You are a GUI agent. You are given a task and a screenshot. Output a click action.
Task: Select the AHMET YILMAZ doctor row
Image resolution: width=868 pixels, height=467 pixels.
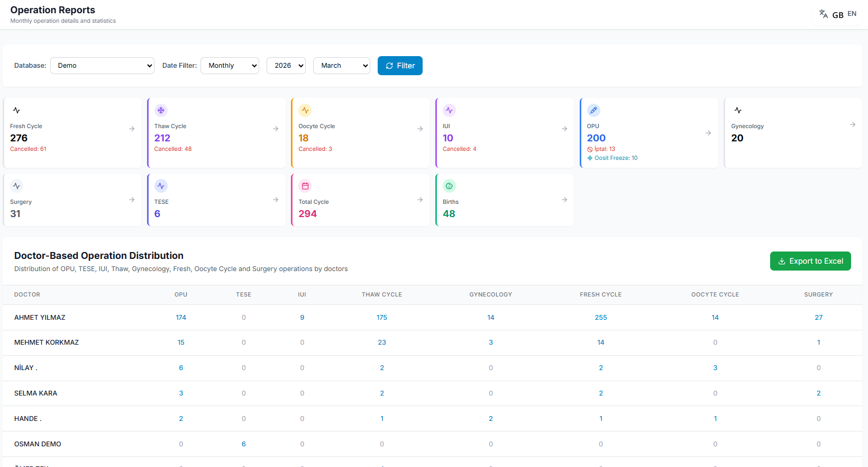tap(432, 318)
